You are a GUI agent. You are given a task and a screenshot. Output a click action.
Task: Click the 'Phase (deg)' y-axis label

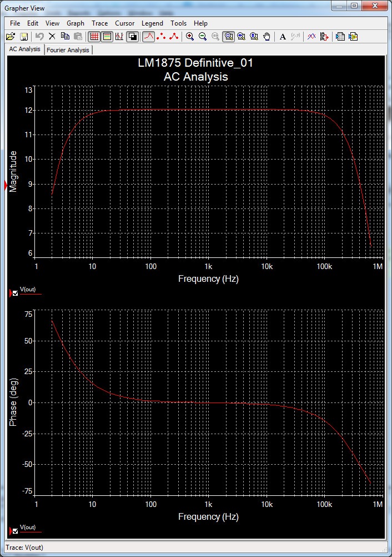point(13,402)
